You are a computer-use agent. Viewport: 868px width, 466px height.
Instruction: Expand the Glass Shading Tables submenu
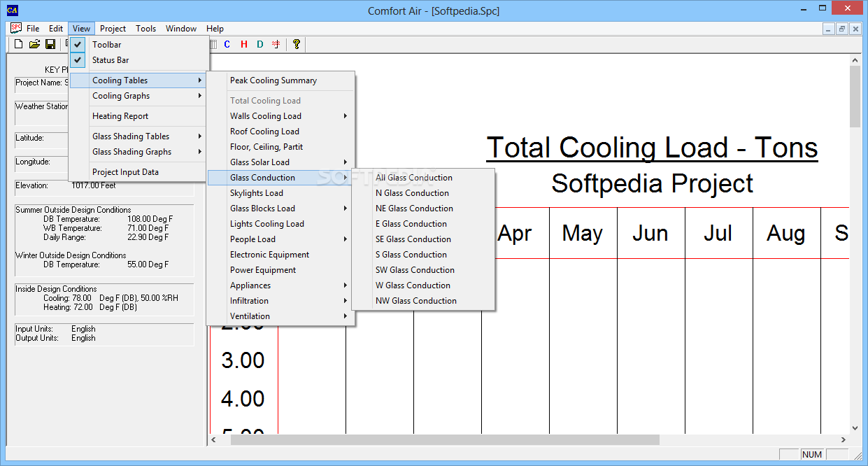(138, 136)
